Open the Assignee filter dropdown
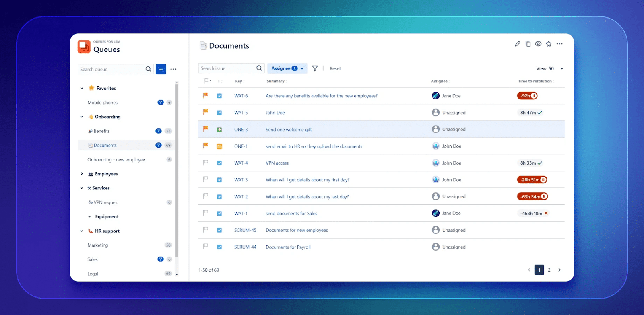Image resolution: width=644 pixels, height=315 pixels. pos(287,68)
